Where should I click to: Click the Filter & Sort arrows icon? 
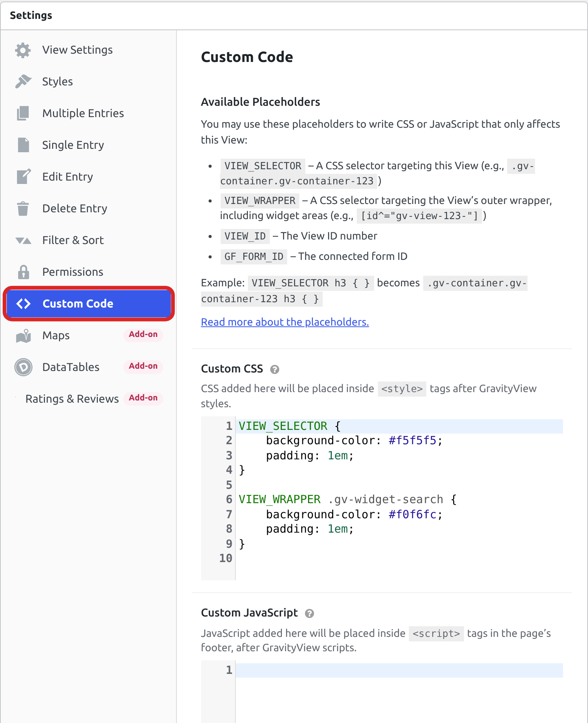(x=23, y=240)
